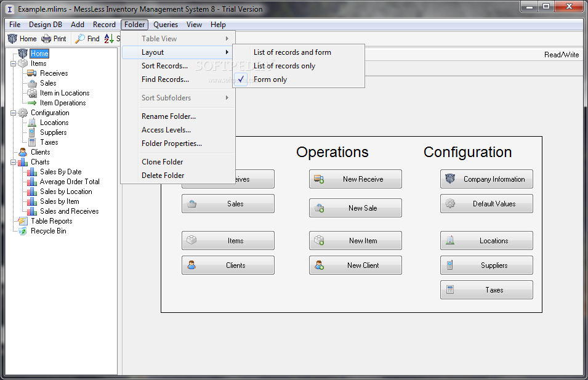Open the File menu
The width and height of the screenshot is (588, 380).
[15, 25]
